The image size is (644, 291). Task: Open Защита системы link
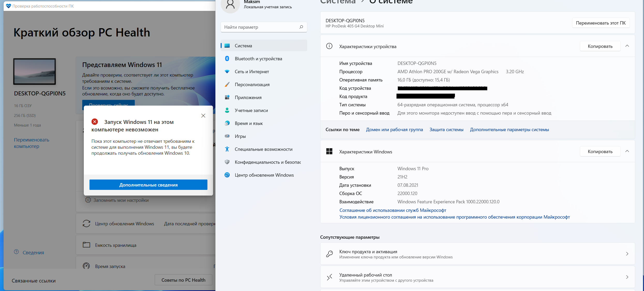[446, 130]
